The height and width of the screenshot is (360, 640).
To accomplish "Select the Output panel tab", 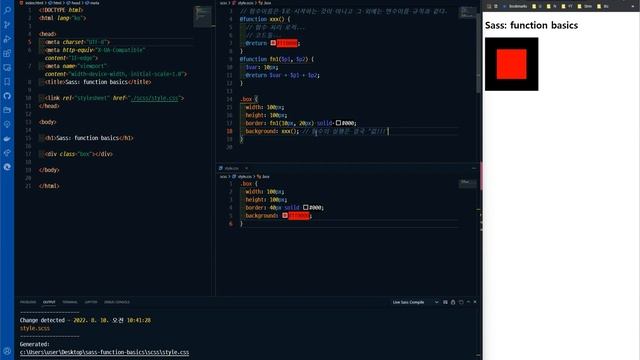I will point(49,302).
